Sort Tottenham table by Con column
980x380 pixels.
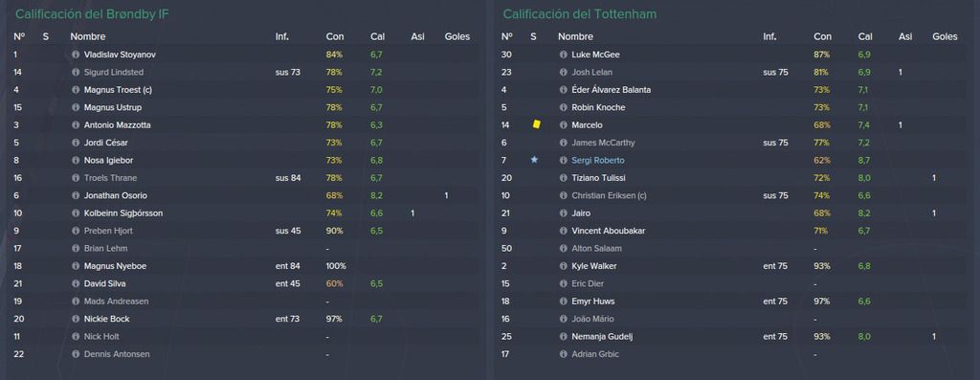(822, 37)
